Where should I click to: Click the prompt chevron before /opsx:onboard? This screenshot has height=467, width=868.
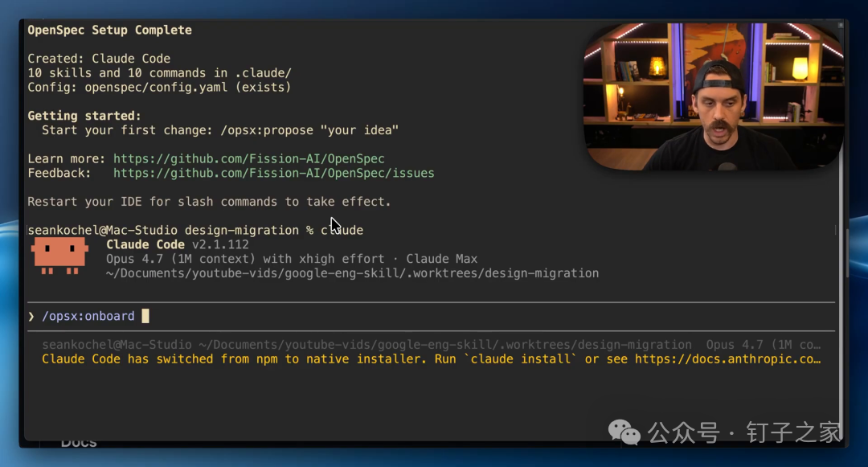(31, 317)
